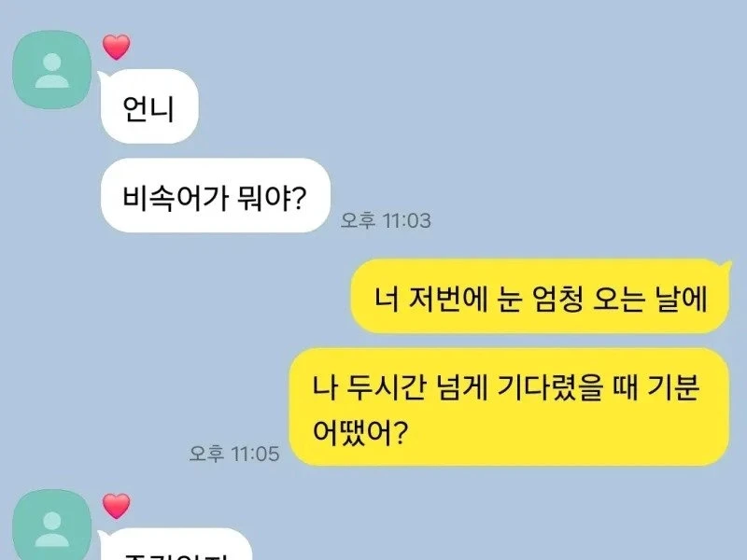This screenshot has height=560, width=747.
Task: Select the white '언니' message bubble
Action: pyautogui.click(x=149, y=106)
